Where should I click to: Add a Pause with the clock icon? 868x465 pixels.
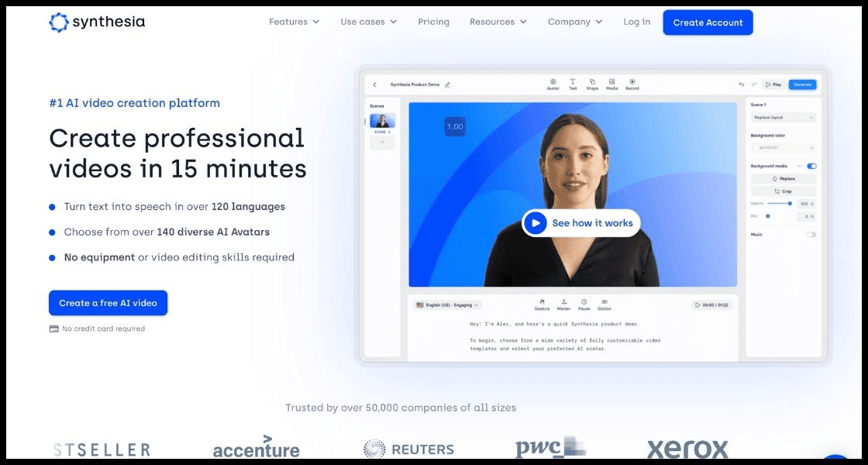point(584,302)
